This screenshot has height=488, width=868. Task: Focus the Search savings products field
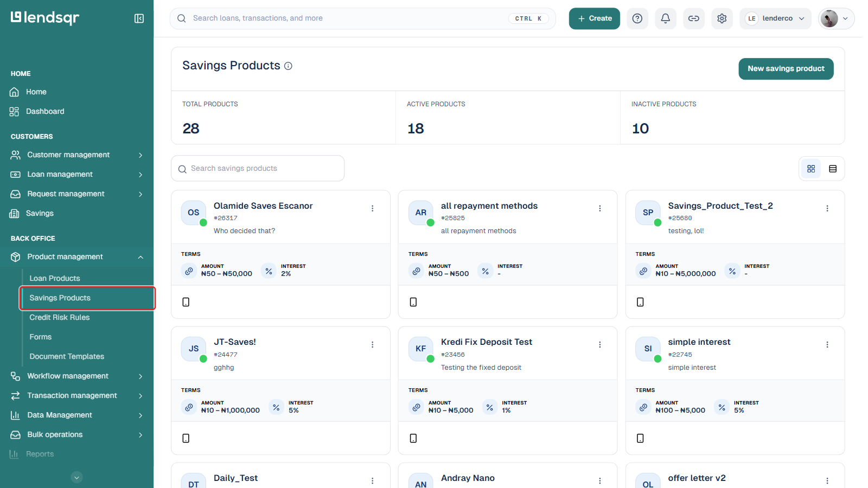pyautogui.click(x=258, y=169)
